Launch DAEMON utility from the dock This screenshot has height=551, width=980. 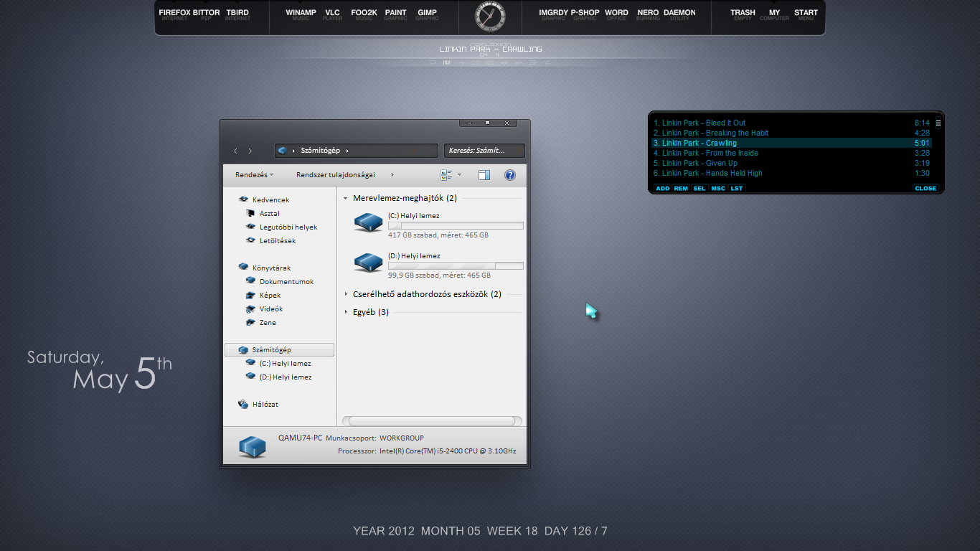click(679, 14)
